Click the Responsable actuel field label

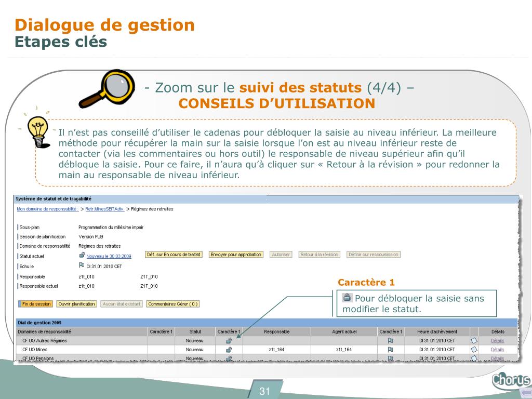tap(38, 286)
